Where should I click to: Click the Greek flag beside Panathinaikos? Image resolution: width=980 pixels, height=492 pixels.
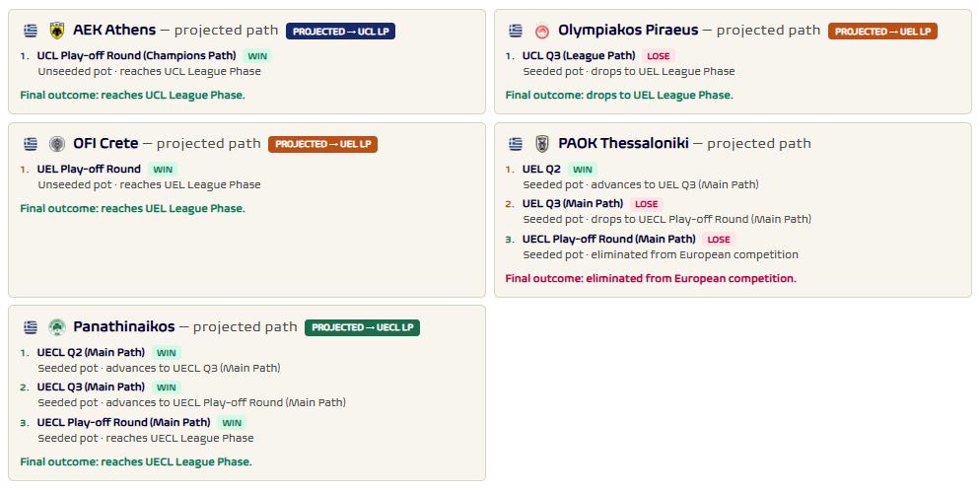(30, 327)
